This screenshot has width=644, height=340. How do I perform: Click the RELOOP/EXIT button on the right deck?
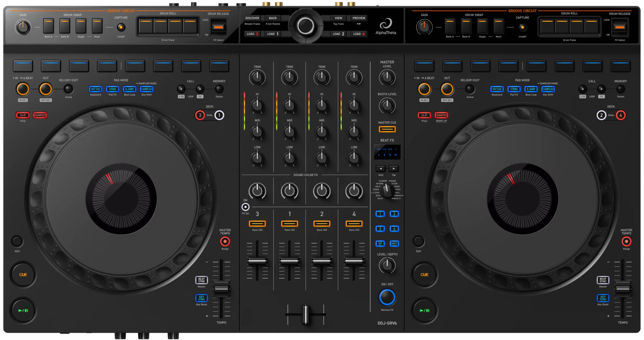[x=470, y=89]
